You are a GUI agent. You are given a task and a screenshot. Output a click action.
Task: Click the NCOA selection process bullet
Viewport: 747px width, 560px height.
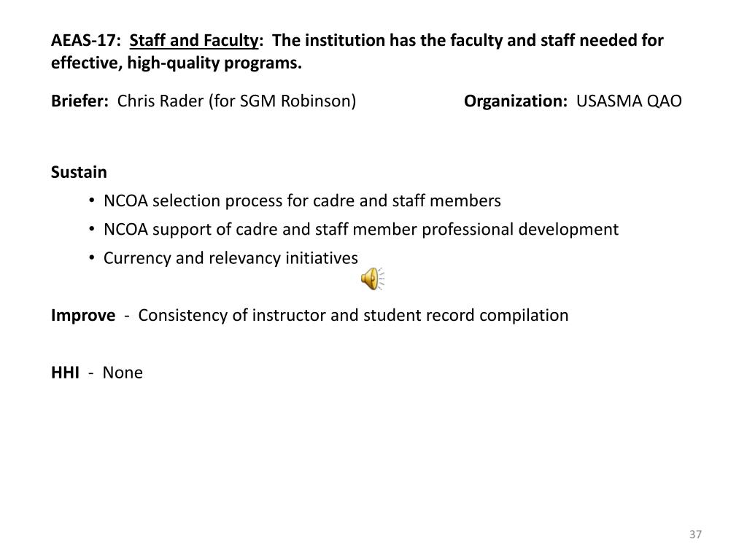pos(302,201)
